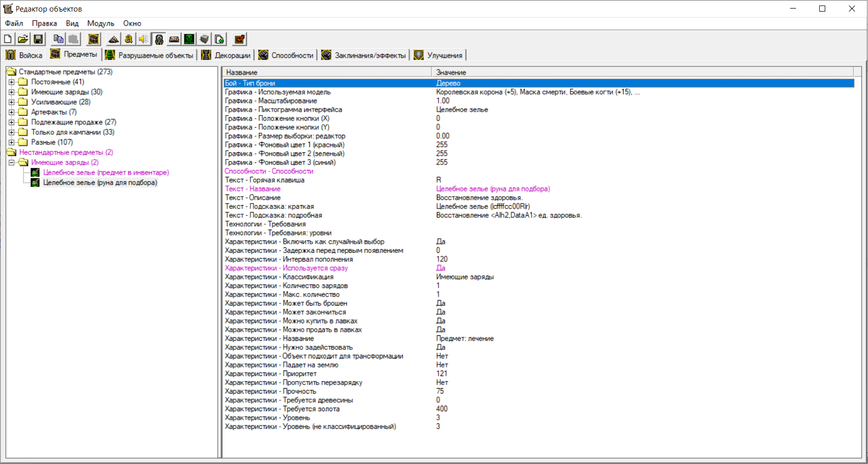Viewport: 868px width, 464px height.
Task: Click the copy object toolbar icon
Action: point(58,39)
